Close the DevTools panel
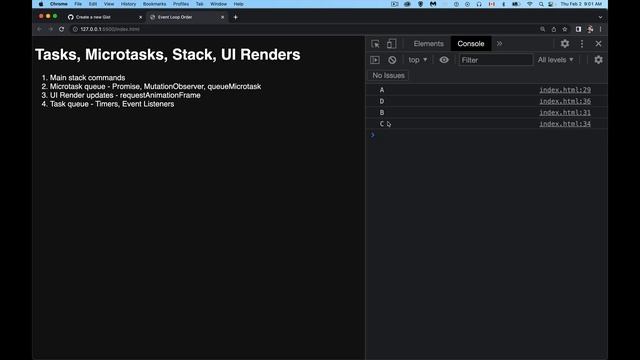The height and width of the screenshot is (360, 640). tap(598, 43)
